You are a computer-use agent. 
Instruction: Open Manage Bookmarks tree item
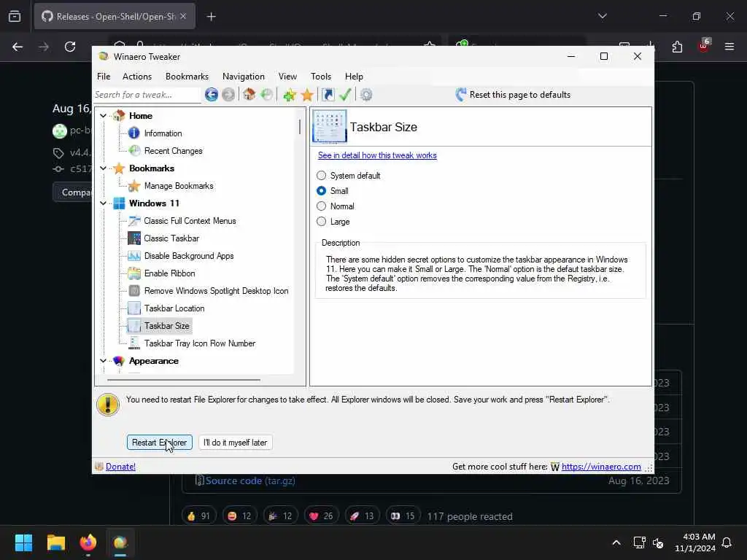point(179,186)
